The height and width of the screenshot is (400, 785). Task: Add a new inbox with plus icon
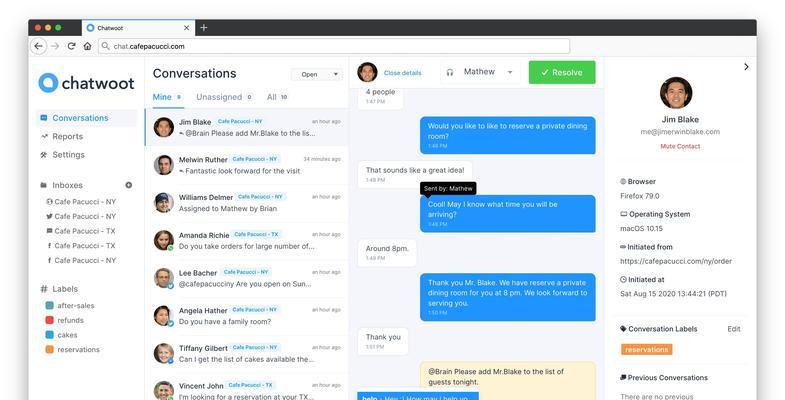[129, 185]
